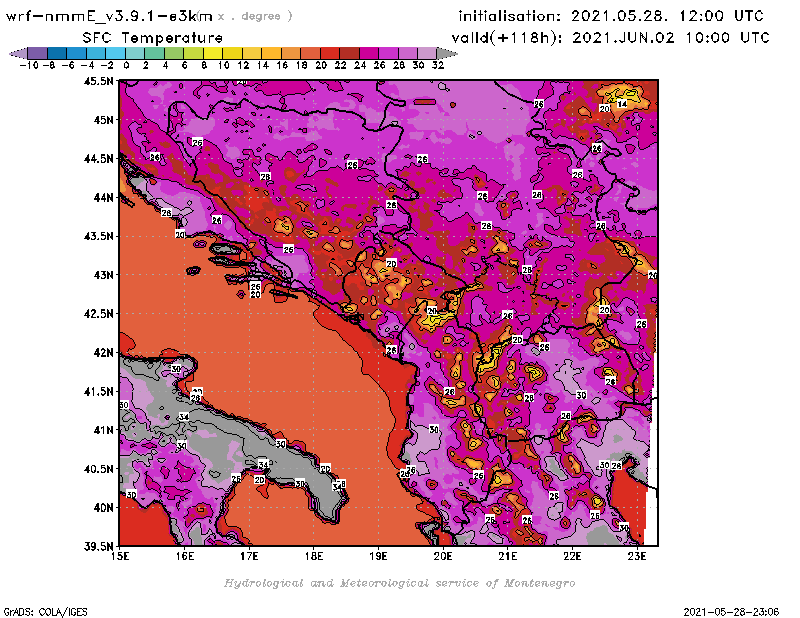Screen dimensions: 800x618
Task: Pick the legend swatch between 12 and 14
Action: pos(252,53)
